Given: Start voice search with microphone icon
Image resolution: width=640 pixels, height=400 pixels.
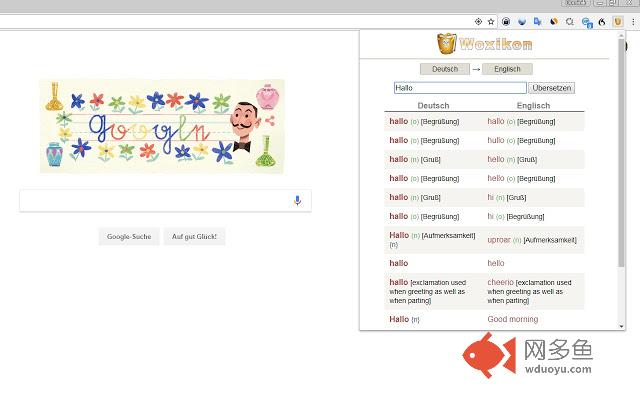Looking at the screenshot, I should point(297,200).
